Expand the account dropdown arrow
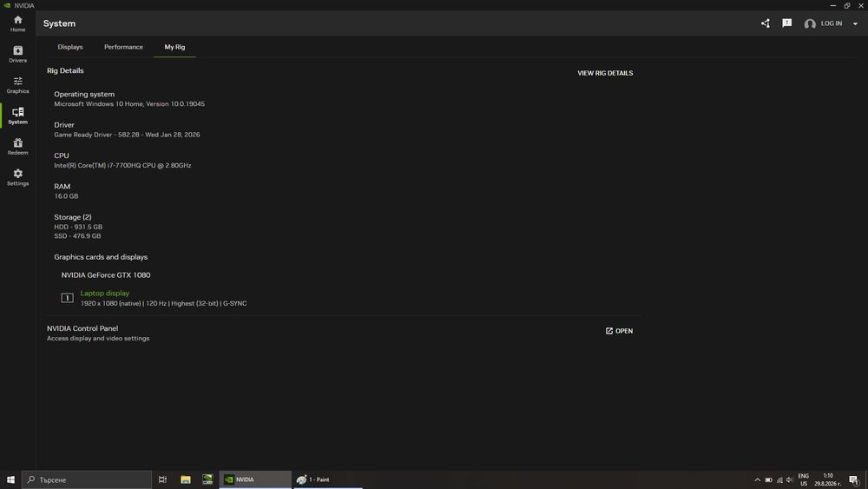Screen dimensions: 868x489 (855, 23)
